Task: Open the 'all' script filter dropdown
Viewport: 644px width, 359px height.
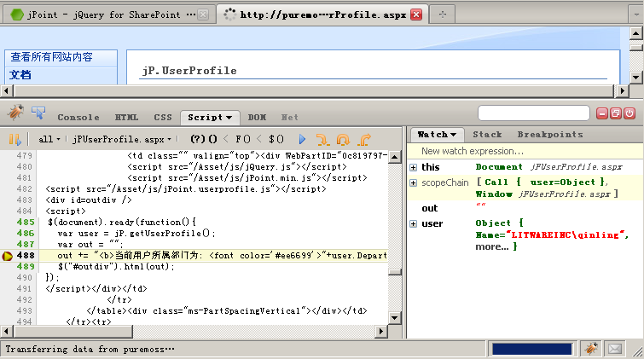Action: 49,139
